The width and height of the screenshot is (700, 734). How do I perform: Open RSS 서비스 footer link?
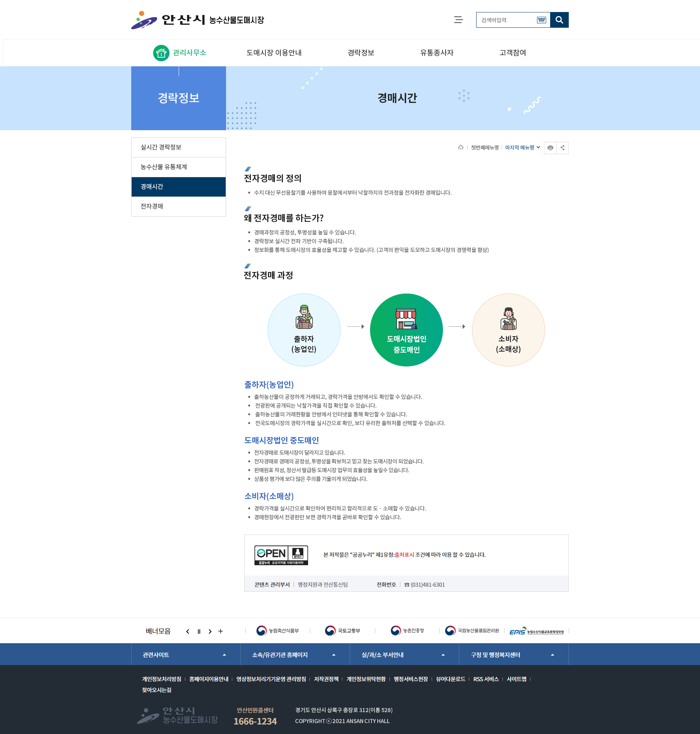click(x=486, y=679)
